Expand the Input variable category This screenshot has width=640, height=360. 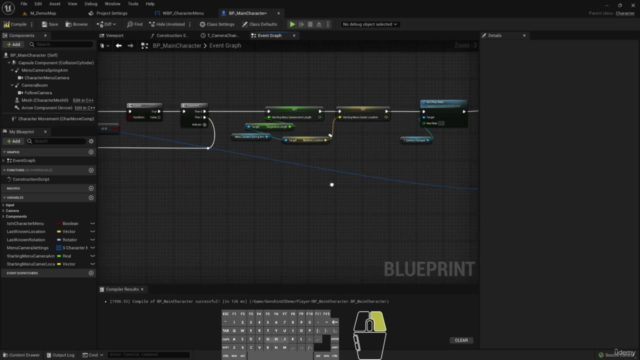(4, 205)
